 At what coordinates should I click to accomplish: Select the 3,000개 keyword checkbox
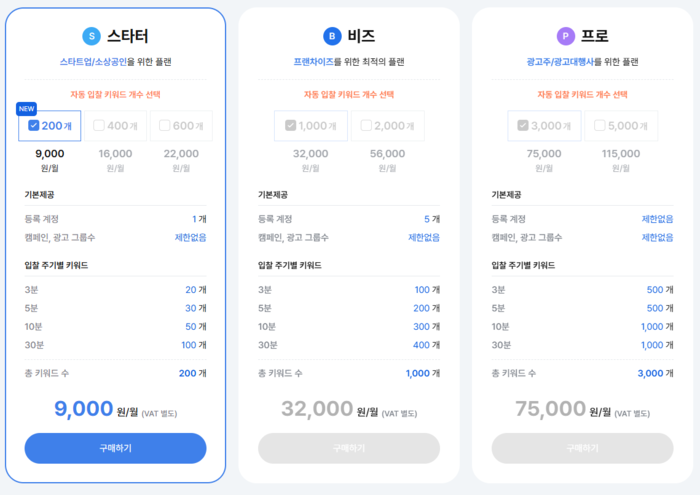[x=523, y=125]
